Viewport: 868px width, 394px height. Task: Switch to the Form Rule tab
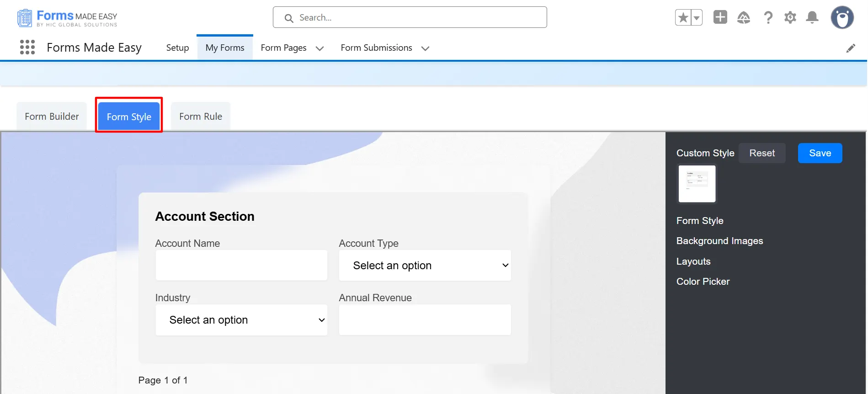(x=201, y=117)
